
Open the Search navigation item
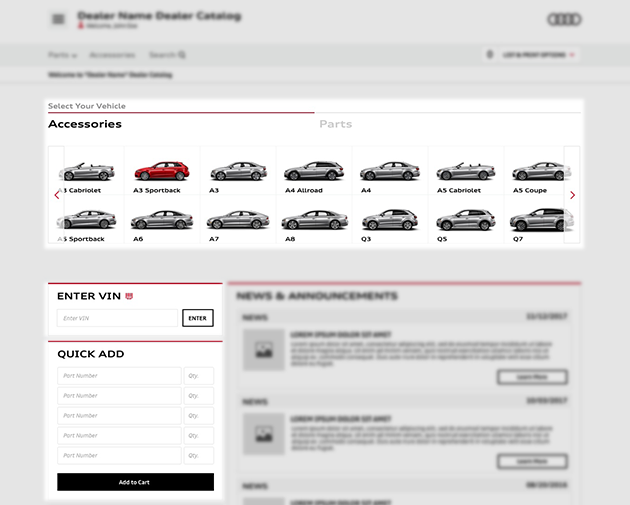(x=167, y=55)
